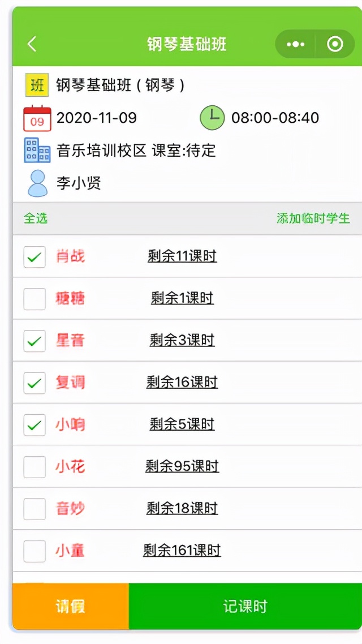Image resolution: width=362 pixels, height=644 pixels.
Task: Select all students via 全选
Action: pos(35,218)
